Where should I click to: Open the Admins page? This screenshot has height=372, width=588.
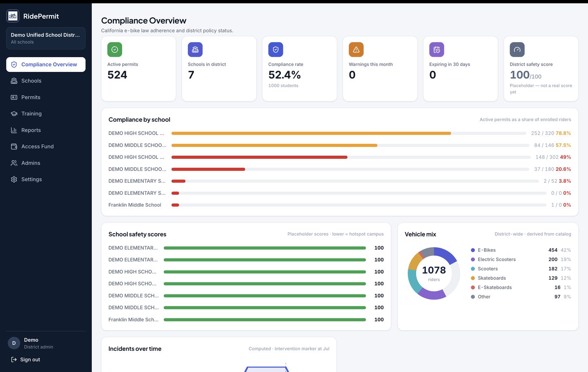click(46, 163)
